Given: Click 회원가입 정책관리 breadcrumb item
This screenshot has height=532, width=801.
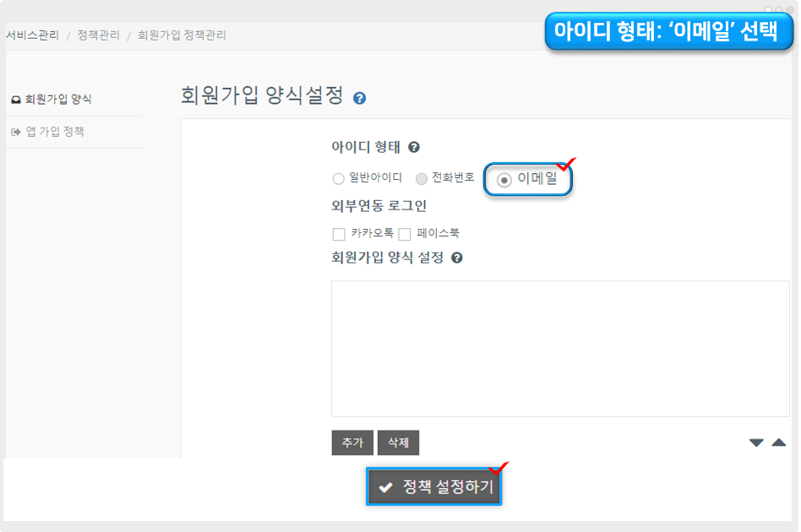Looking at the screenshot, I should [x=182, y=35].
